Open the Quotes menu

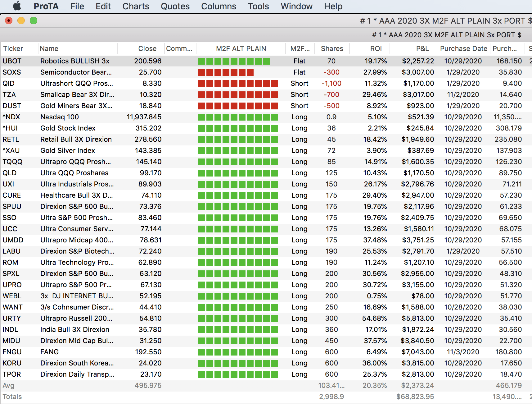click(175, 6)
